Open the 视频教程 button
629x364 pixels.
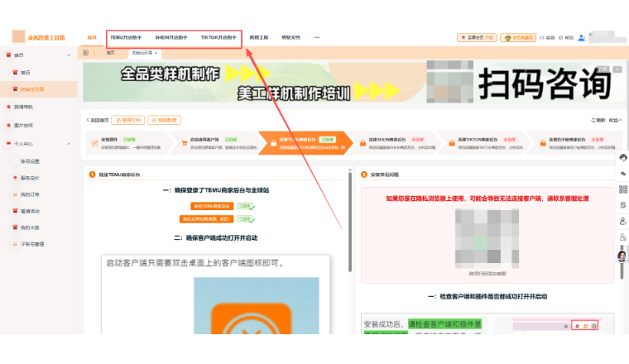click(x=165, y=120)
